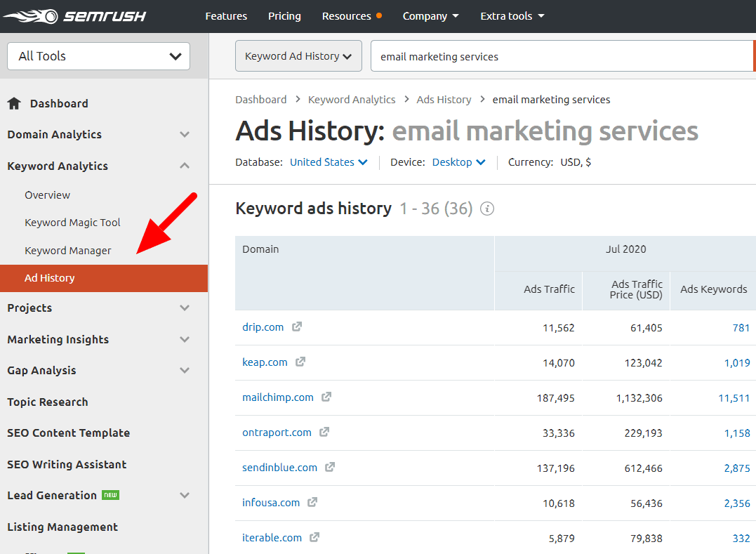Select Overview under Keyword Analytics
The width and height of the screenshot is (756, 554).
47,194
